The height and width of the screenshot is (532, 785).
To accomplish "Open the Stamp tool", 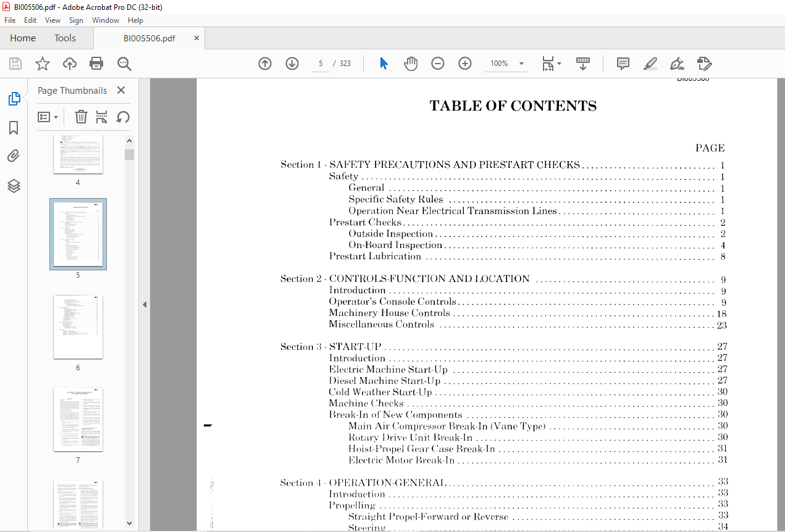I will 704,64.
